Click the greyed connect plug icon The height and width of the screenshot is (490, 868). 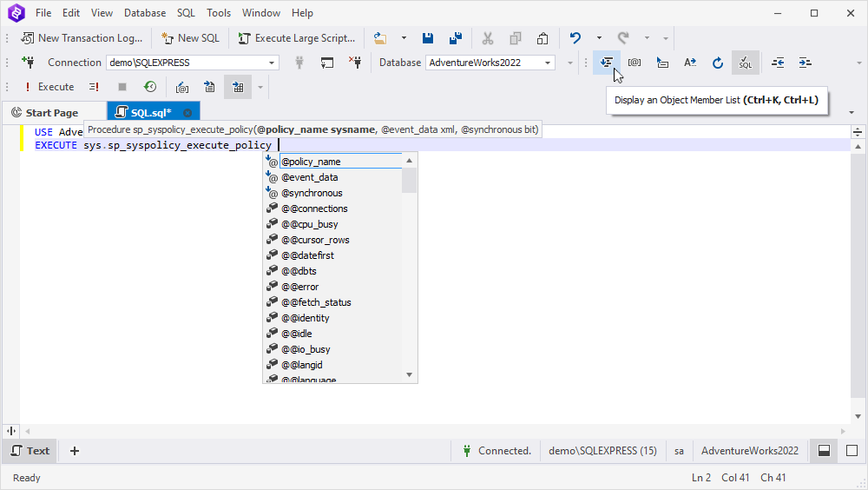[299, 63]
